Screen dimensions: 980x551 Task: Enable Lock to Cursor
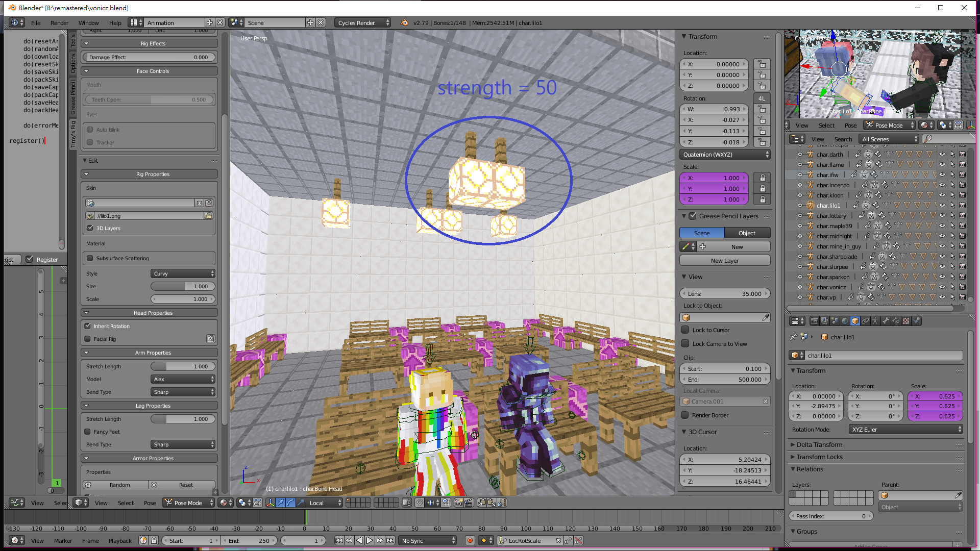pyautogui.click(x=685, y=330)
